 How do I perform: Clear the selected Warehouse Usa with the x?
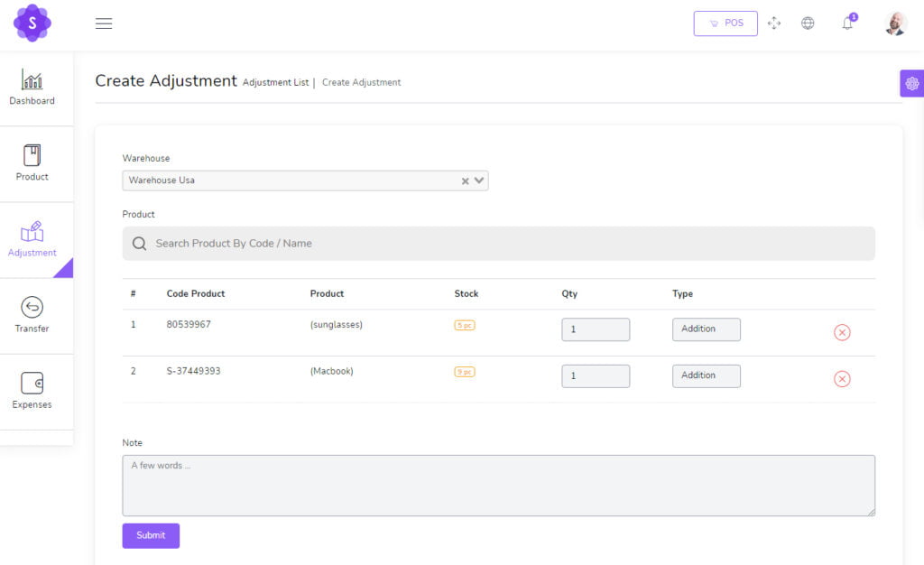[463, 181]
